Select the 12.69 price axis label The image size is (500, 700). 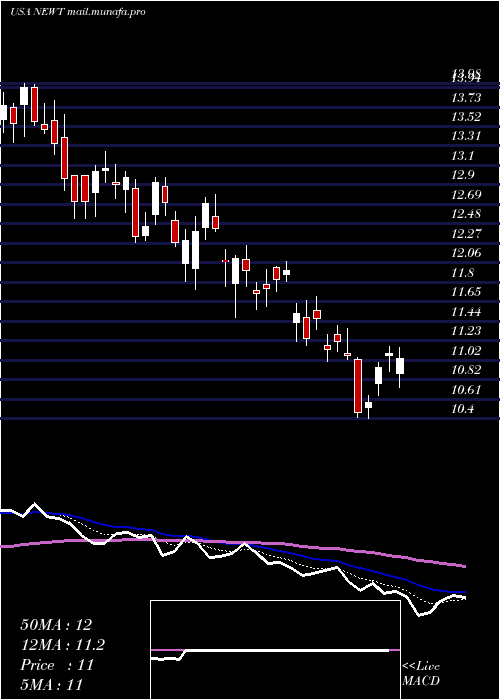467,195
